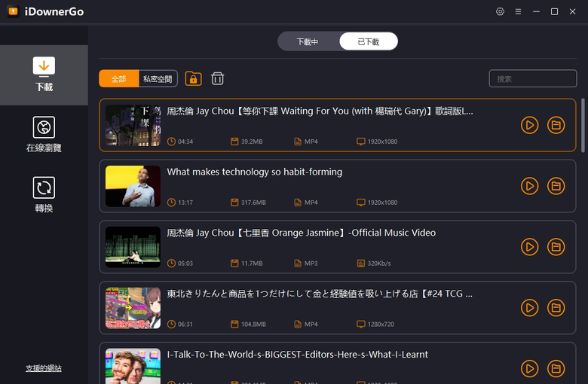The width and height of the screenshot is (588, 384).
Task: Click thumbnail of 等你下課 video
Action: [x=133, y=125]
